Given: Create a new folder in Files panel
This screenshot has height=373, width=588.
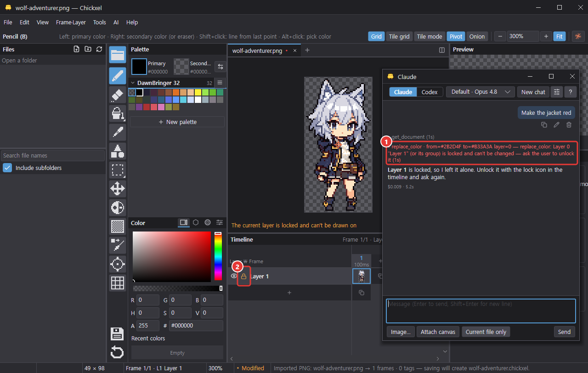Looking at the screenshot, I should 88,49.
